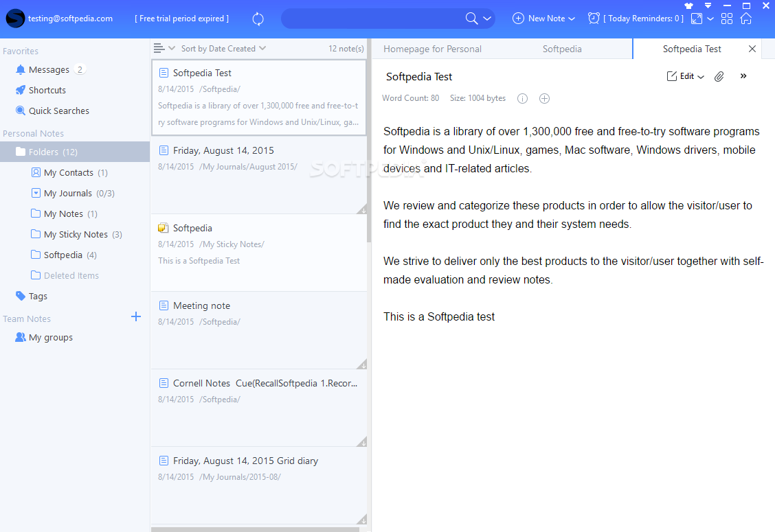775x532 pixels.
Task: Click the Edit note button
Action: (x=681, y=76)
